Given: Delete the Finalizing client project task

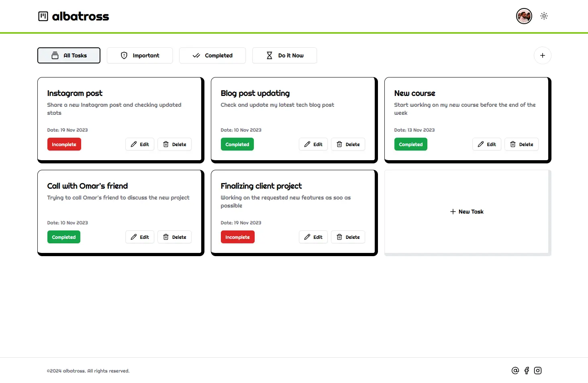Looking at the screenshot, I should coord(348,237).
